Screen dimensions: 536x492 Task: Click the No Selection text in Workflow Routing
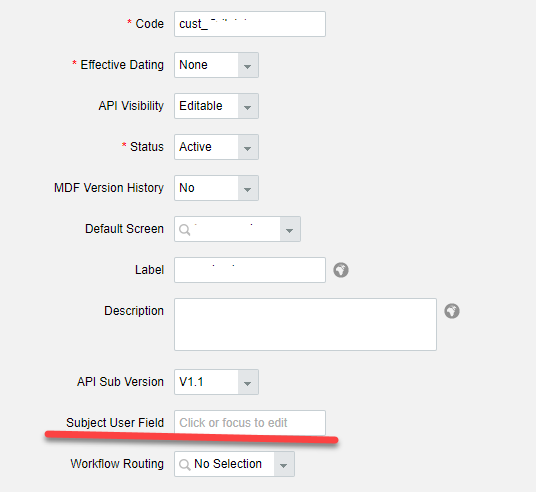228,464
